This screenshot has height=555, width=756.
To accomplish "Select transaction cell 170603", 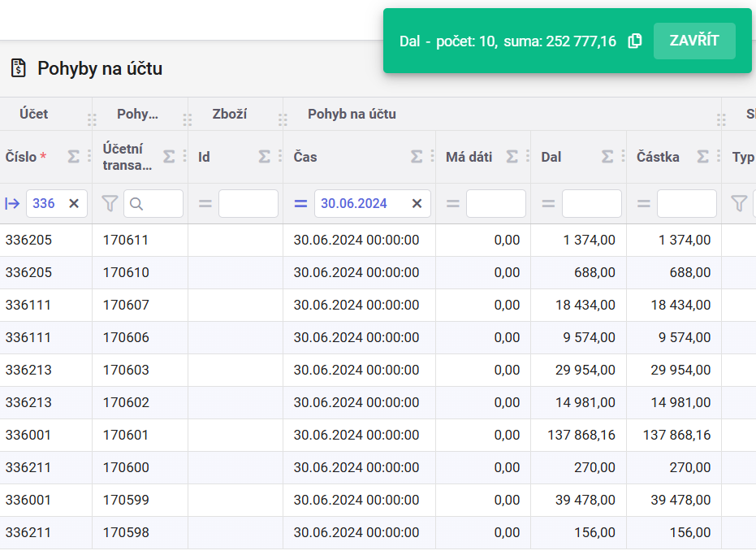I will 140,371.
